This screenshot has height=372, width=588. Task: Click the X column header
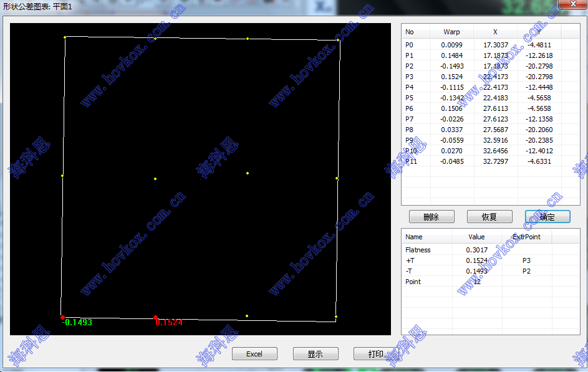(495, 32)
